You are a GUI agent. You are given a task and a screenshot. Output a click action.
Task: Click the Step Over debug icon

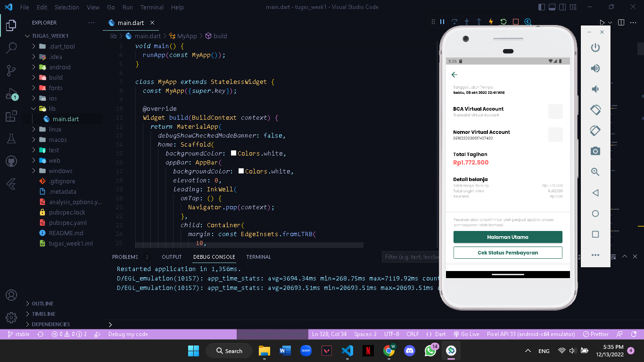click(x=454, y=22)
